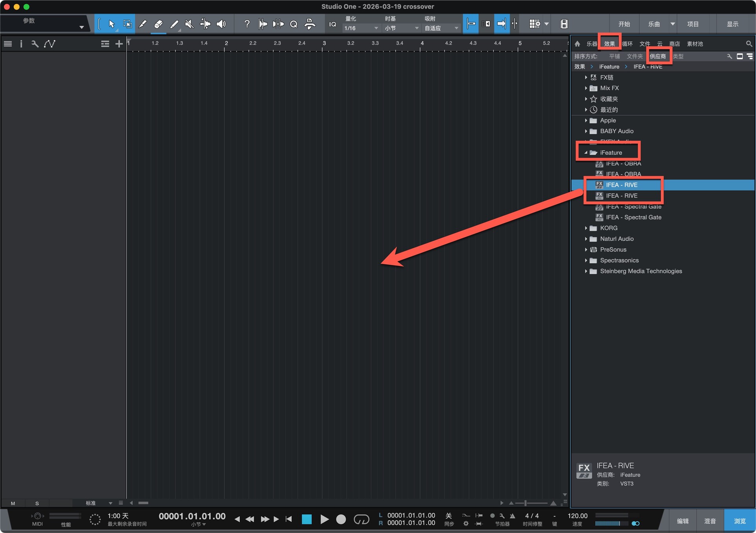756x533 pixels.
Task: Select the Listen speaker tool
Action: 221,24
